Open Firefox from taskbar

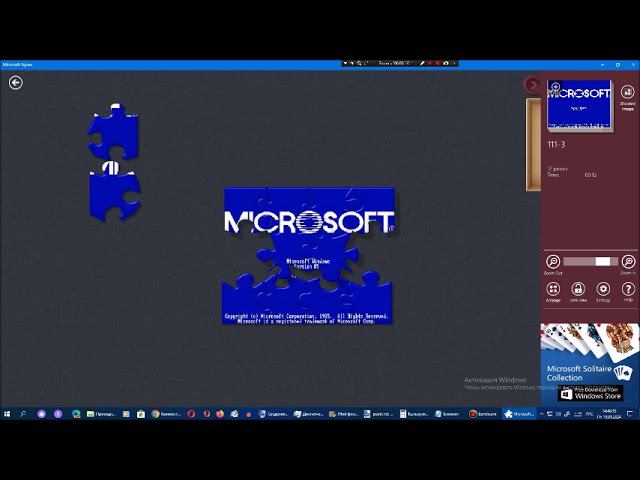220,414
